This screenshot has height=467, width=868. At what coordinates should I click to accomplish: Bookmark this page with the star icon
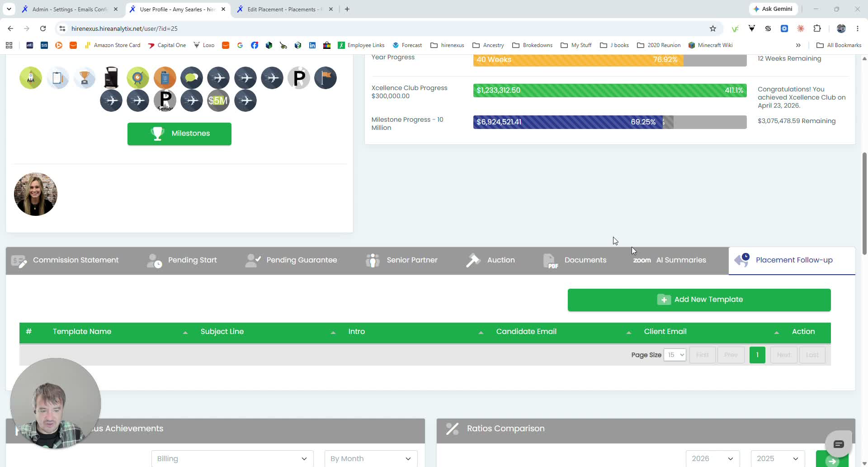click(713, 29)
